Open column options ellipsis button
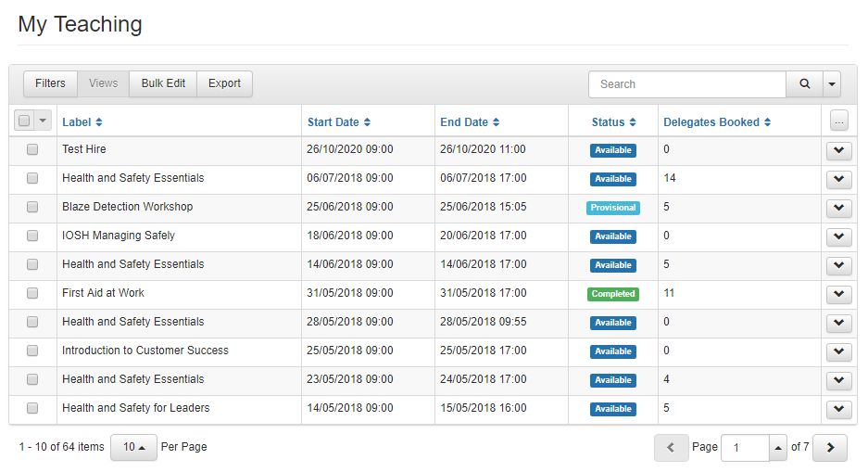This screenshot has width=868, height=472. 838,121
